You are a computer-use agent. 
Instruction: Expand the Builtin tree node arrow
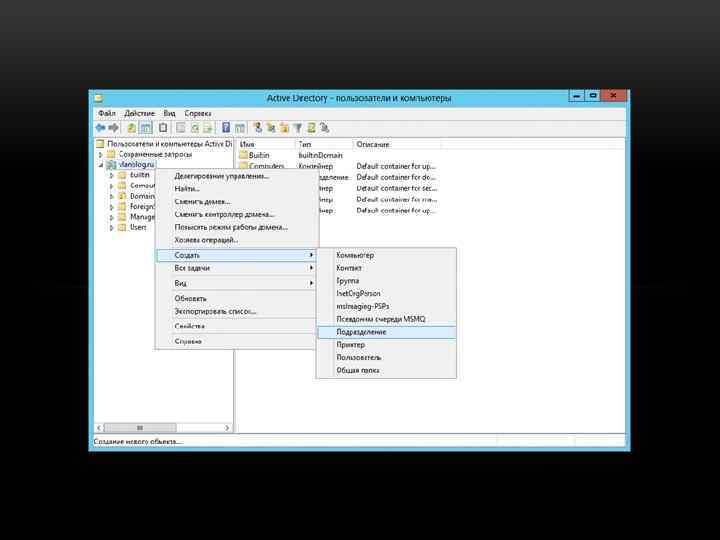(x=112, y=175)
